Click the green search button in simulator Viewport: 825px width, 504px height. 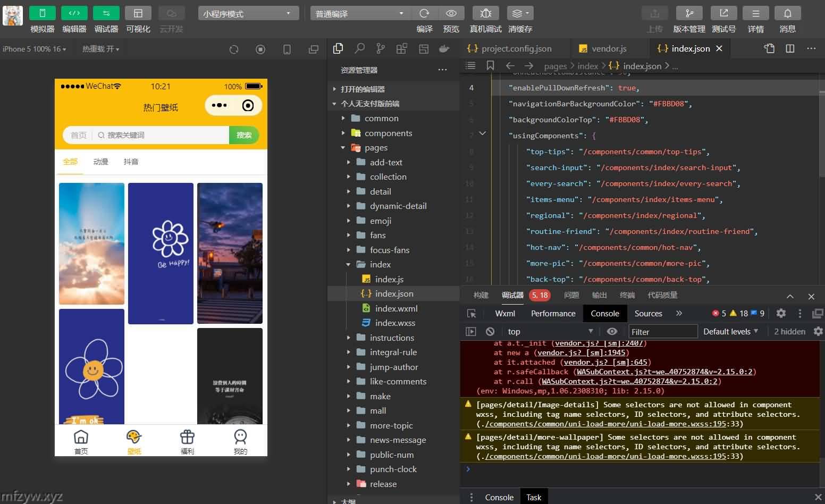244,135
